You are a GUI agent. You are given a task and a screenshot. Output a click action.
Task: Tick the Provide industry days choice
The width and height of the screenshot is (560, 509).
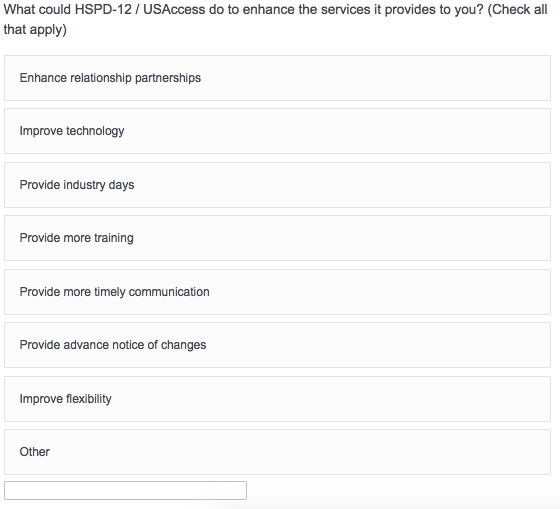click(277, 185)
